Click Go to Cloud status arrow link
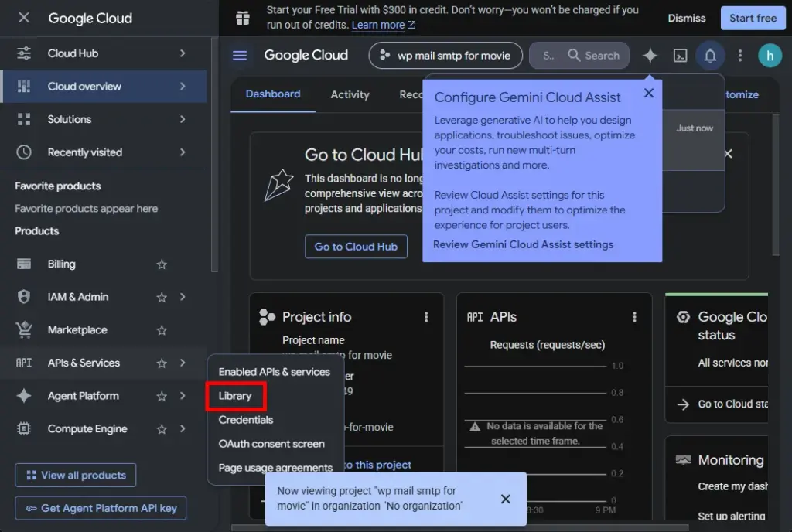 click(722, 404)
